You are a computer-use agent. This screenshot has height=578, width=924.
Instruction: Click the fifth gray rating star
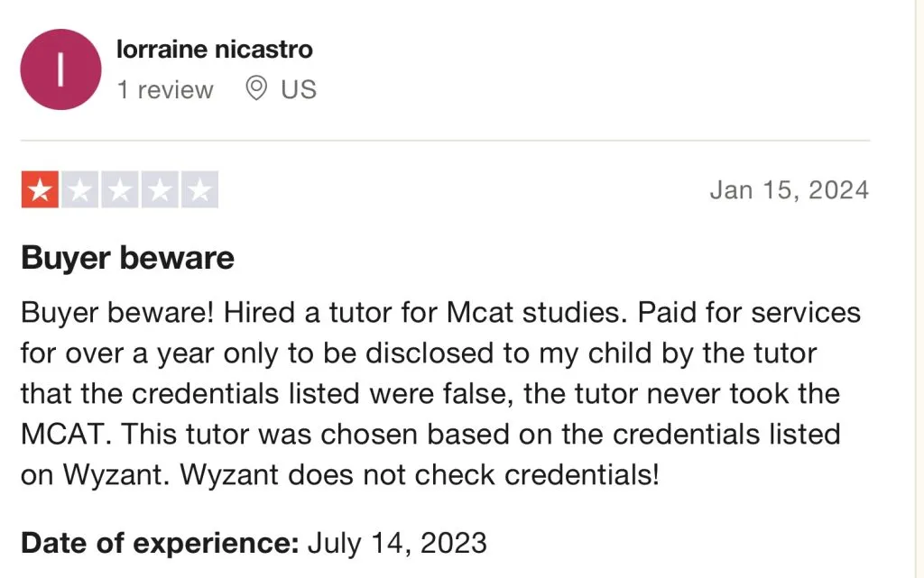click(199, 190)
